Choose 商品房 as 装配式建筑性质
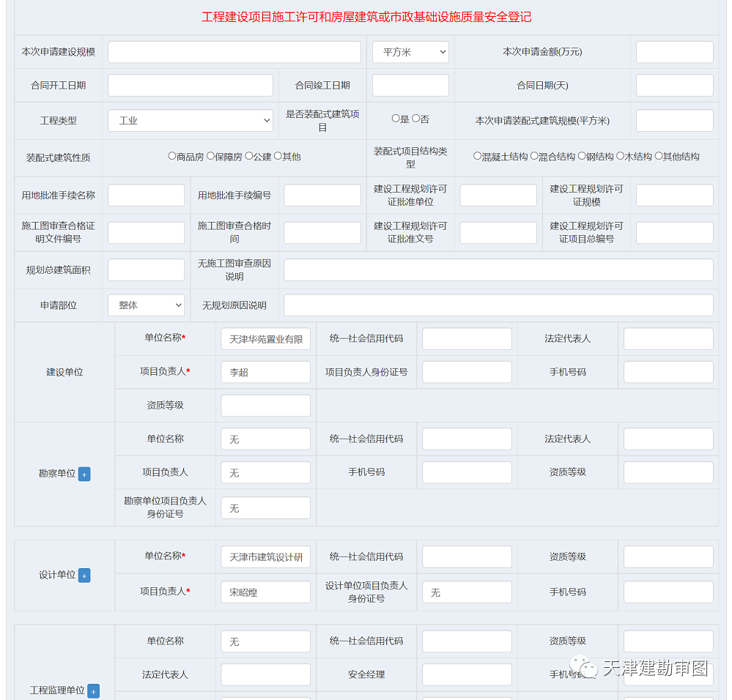Screen dimensions: 732x700 coord(172,156)
